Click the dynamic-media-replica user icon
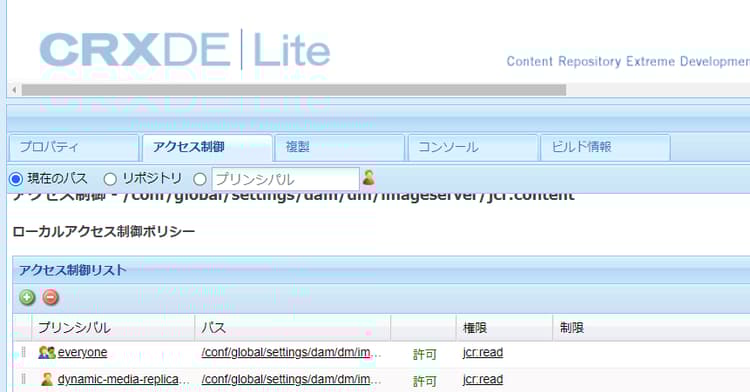 (x=47, y=380)
